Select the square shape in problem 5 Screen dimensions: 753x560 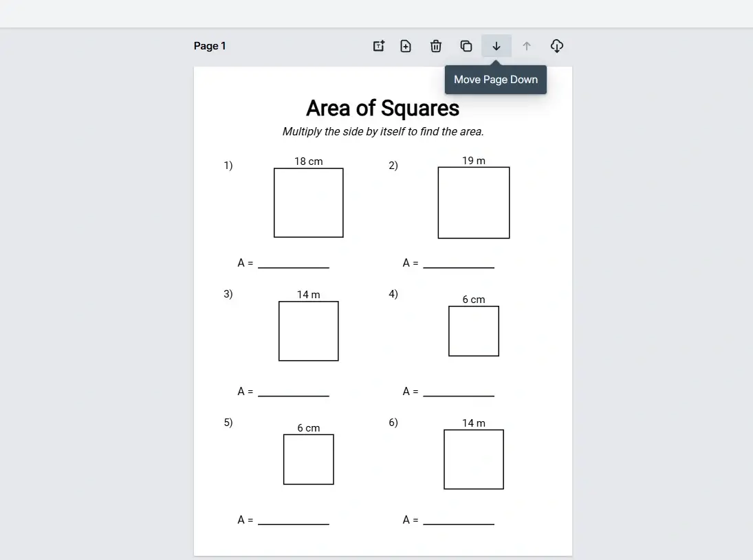tap(309, 460)
